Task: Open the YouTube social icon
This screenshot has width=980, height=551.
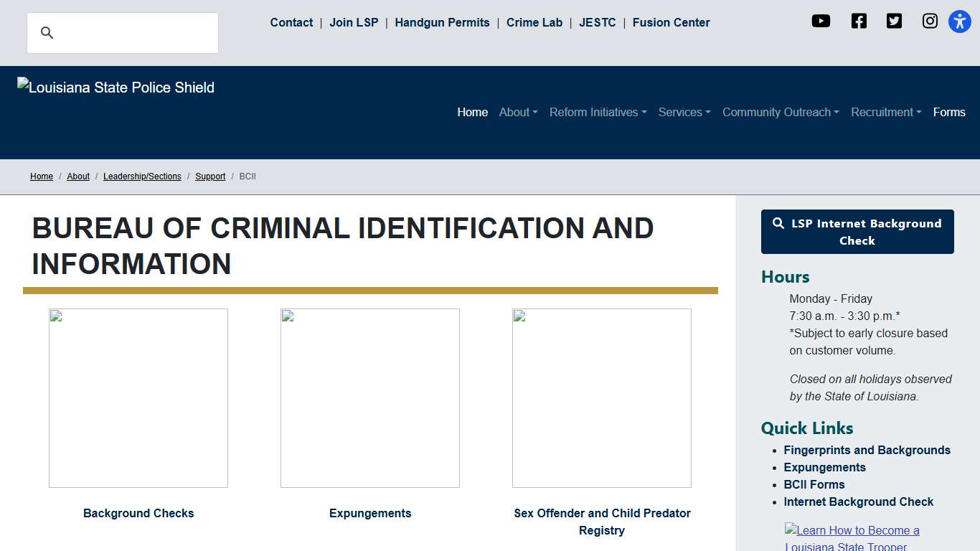Action: coord(821,22)
